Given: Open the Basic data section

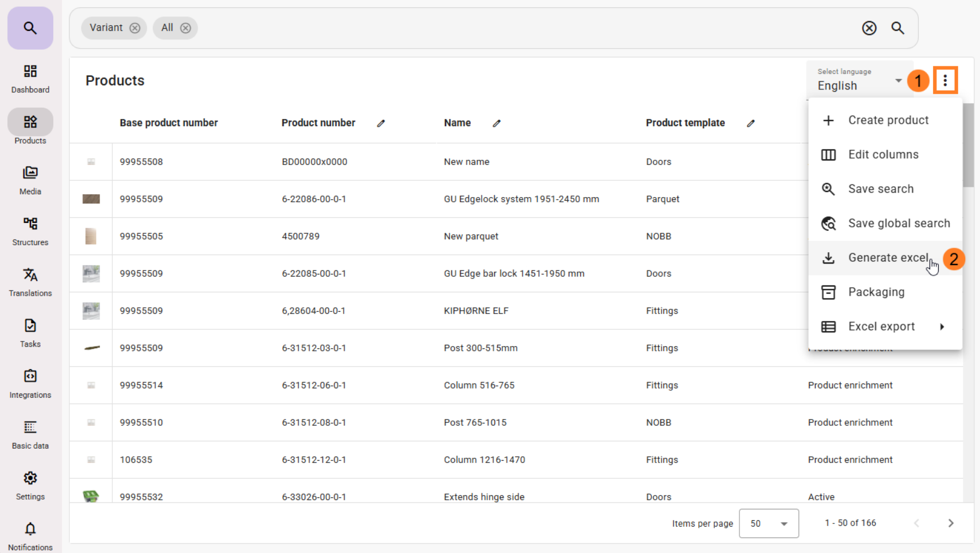Looking at the screenshot, I should click(x=30, y=434).
